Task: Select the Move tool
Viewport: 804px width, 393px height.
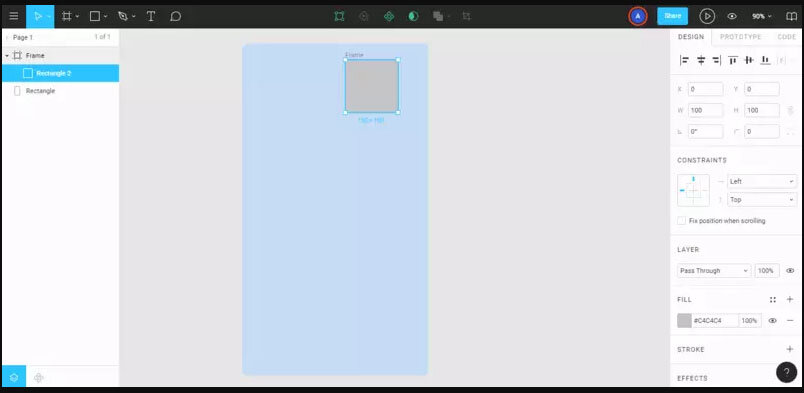Action: click(37, 16)
